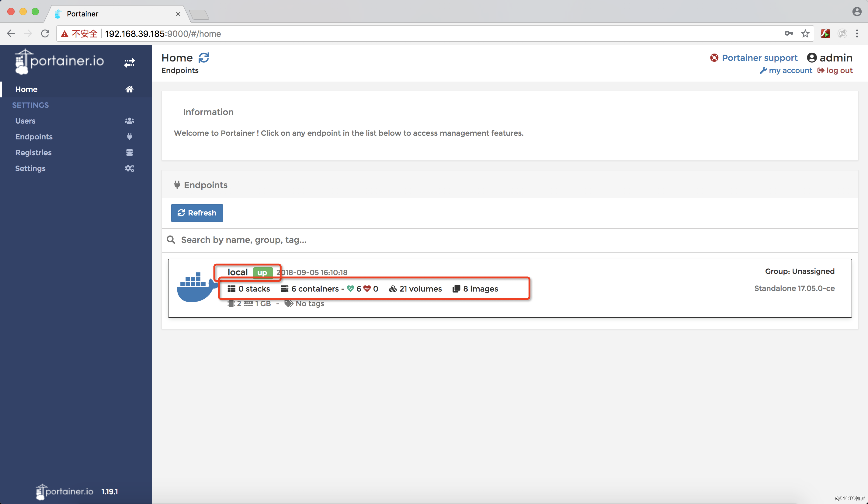Click the 0 stacks icon
Image resolution: width=868 pixels, height=504 pixels.
point(231,289)
